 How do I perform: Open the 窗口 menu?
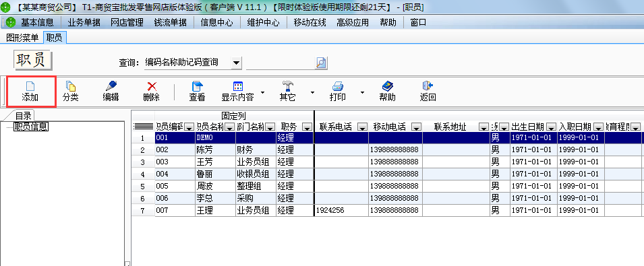coord(419,22)
